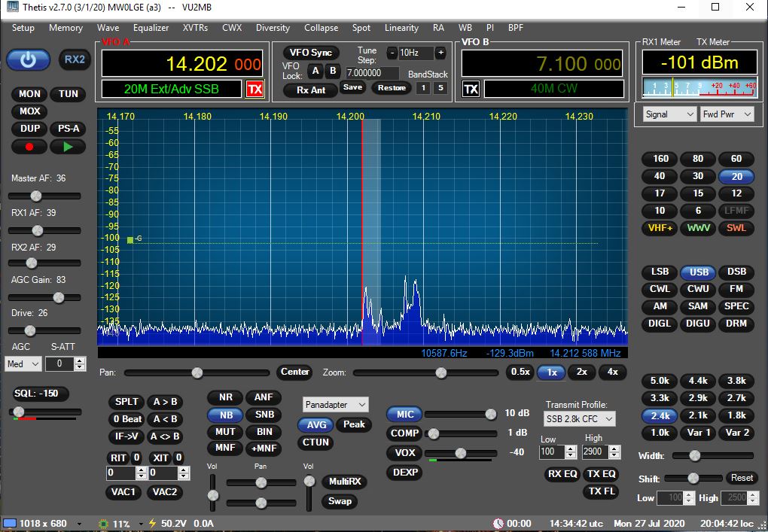Open the Spot menu
768x532 pixels.
coord(361,28)
